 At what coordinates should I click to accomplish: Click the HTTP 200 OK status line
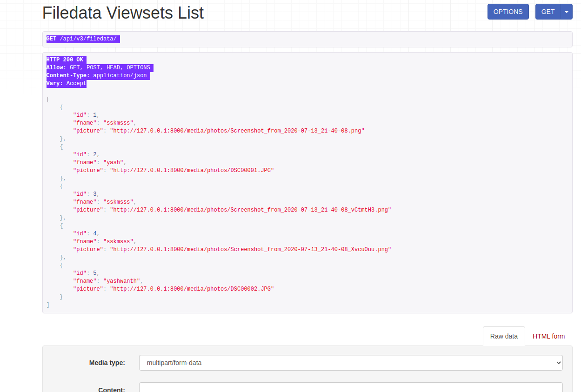coord(65,60)
